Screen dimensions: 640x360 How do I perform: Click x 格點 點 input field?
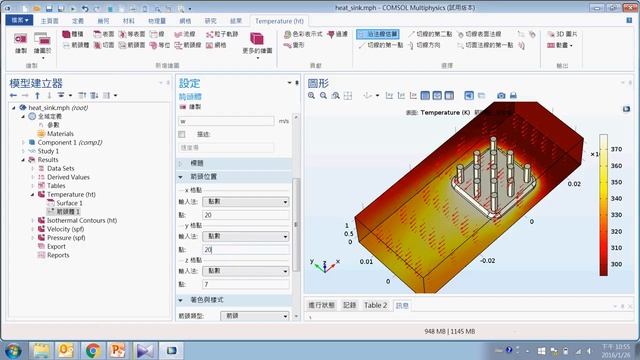245,215
